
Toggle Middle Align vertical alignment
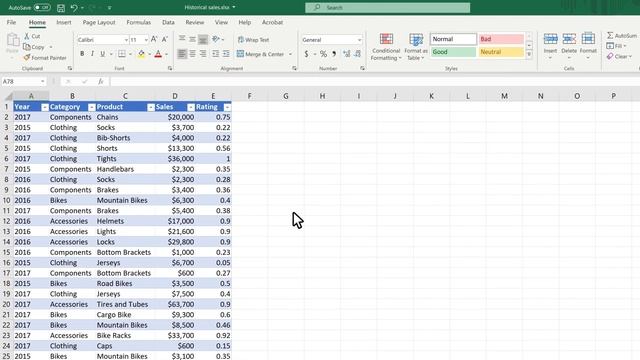pos(192,39)
